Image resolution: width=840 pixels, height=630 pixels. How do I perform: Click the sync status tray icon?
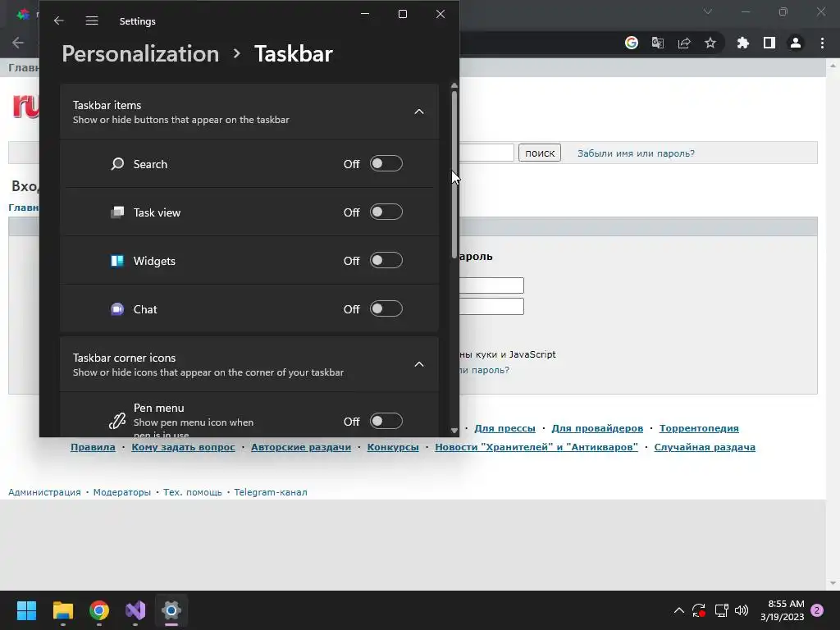699,610
